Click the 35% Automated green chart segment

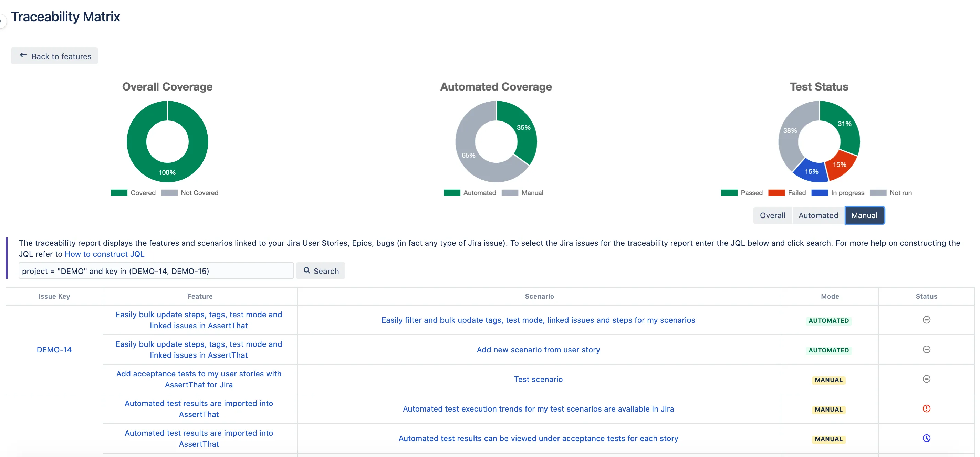tap(523, 128)
